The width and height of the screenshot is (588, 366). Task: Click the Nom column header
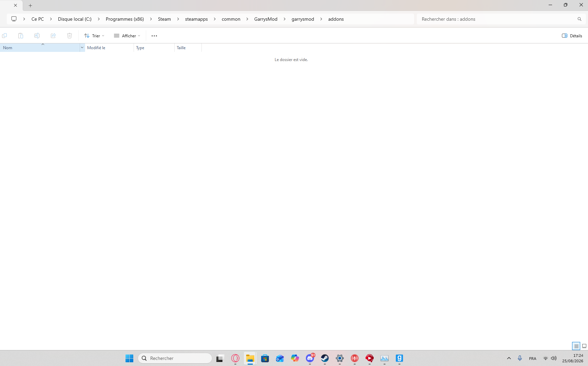click(x=40, y=48)
